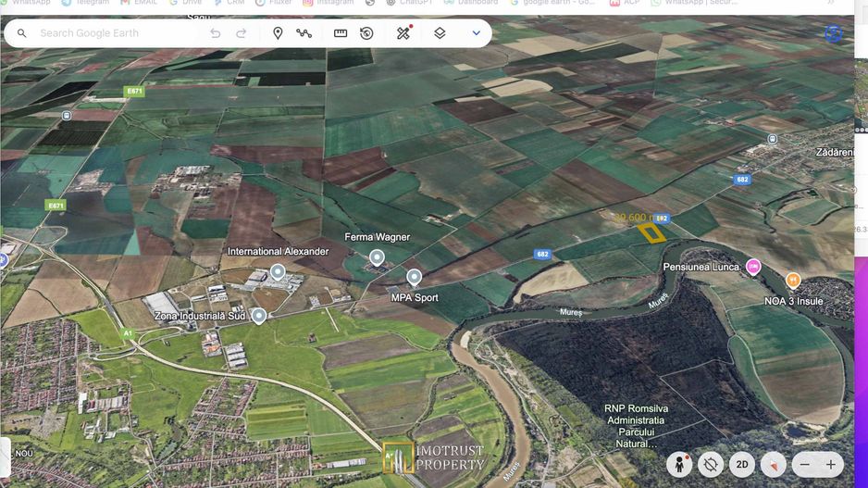The image size is (868, 488).
Task: Open the Measure distance ruler tool
Action: 341,33
